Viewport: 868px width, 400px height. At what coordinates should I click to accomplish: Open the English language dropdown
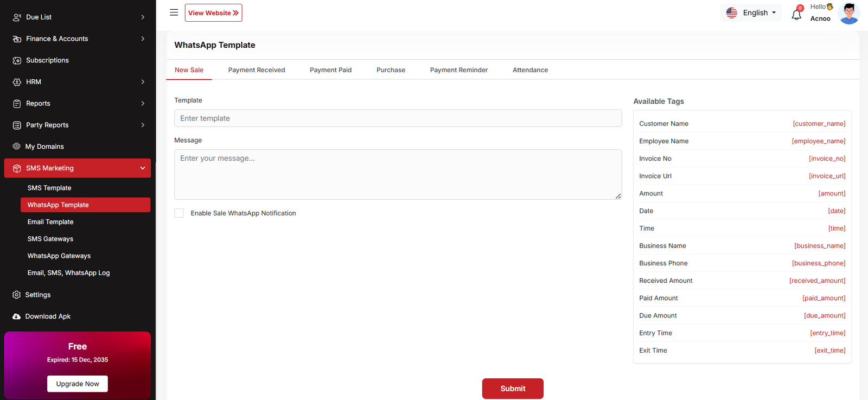coord(751,13)
